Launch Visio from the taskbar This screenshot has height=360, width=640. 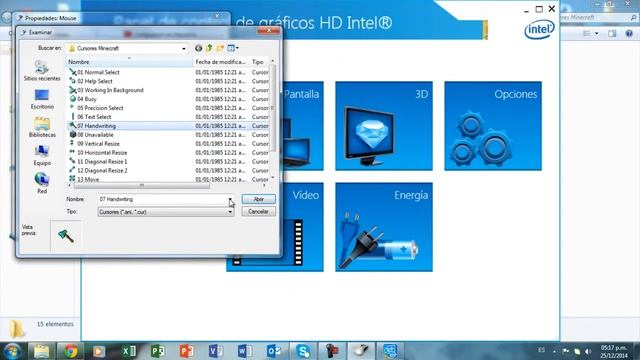pyautogui.click(x=216, y=351)
